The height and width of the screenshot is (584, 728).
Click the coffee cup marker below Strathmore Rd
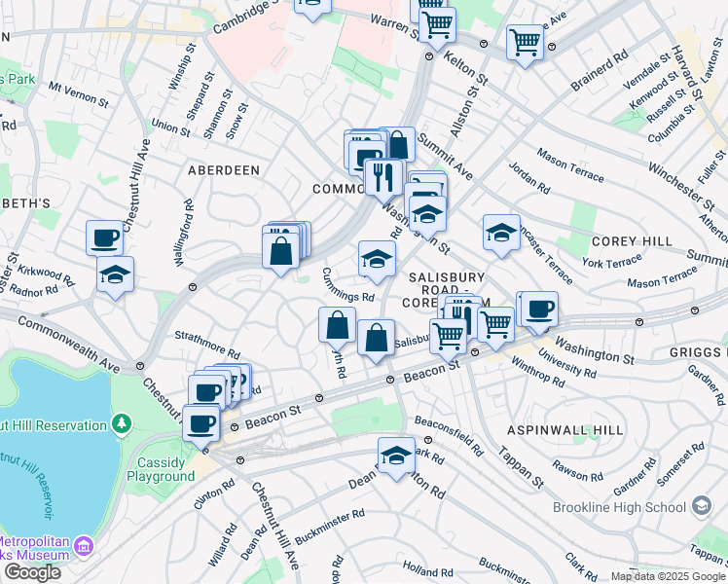coord(206,393)
